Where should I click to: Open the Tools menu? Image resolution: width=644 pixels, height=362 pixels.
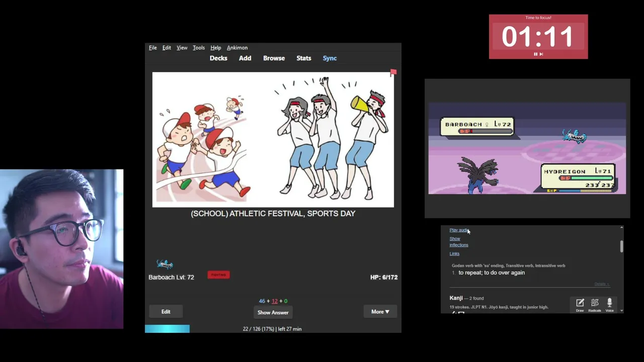click(199, 48)
